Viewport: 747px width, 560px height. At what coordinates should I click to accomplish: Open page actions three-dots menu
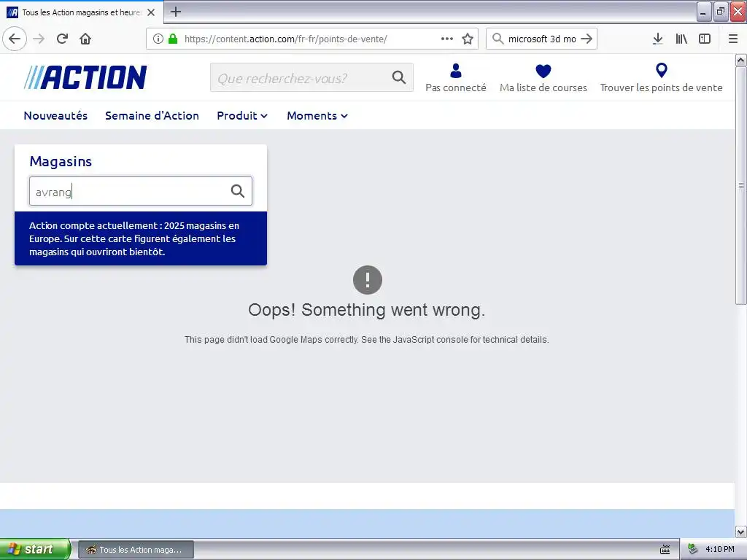[447, 39]
